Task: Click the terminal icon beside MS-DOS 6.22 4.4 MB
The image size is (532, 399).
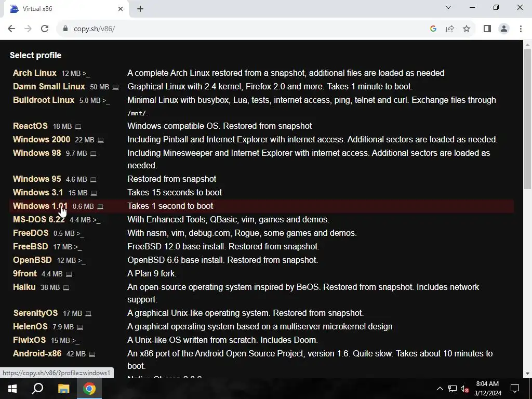Action: (96, 220)
